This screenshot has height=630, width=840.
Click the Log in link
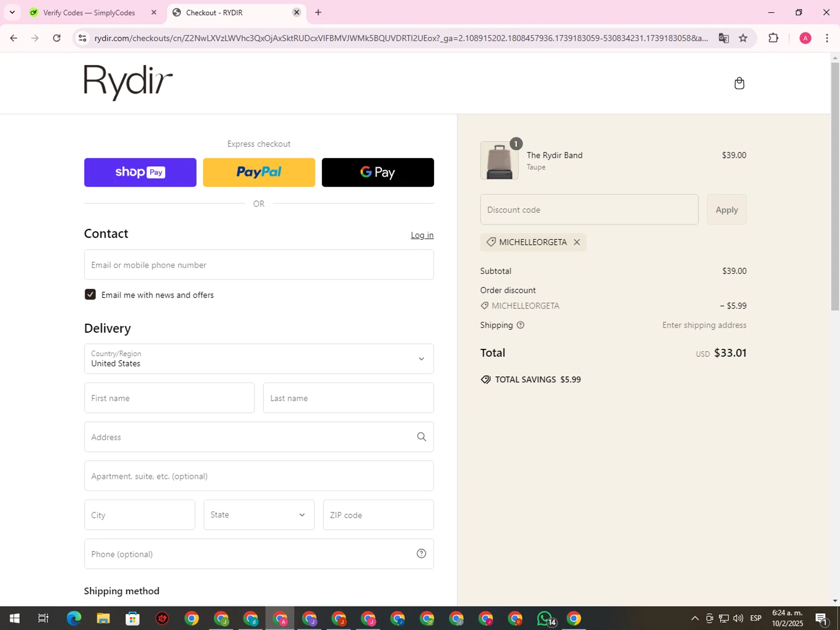pyautogui.click(x=422, y=235)
